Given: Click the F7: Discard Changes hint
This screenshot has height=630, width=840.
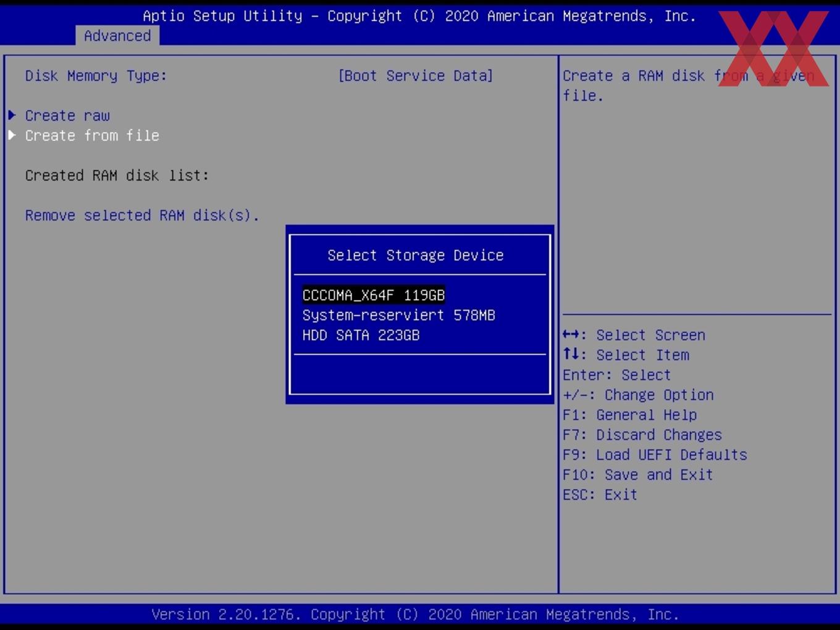Looking at the screenshot, I should click(642, 435).
